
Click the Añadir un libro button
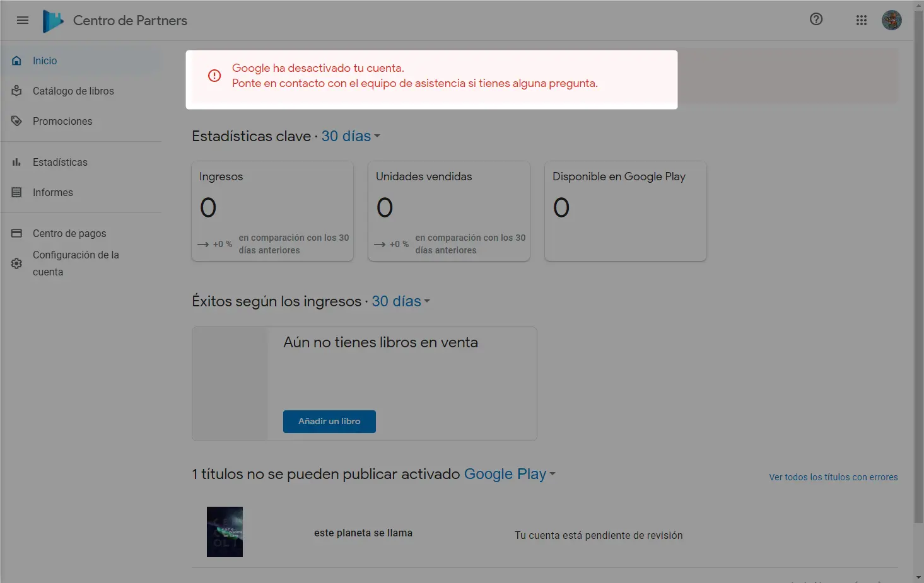pos(329,422)
